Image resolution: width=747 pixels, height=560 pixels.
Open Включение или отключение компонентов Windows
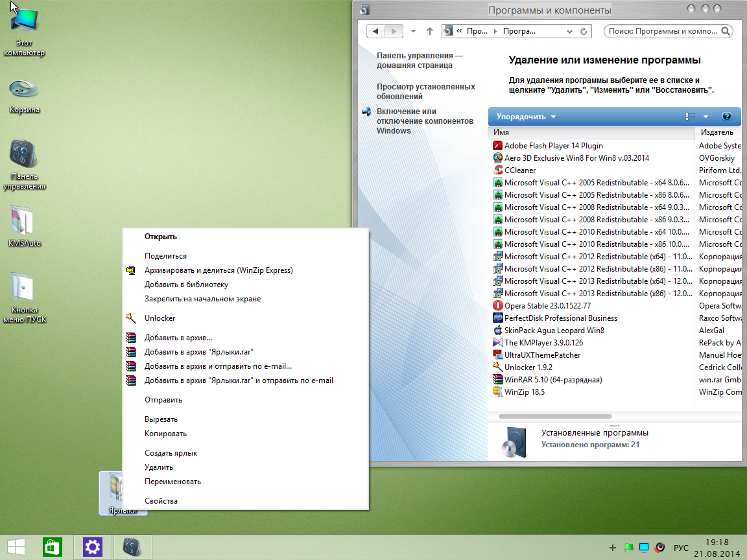[x=425, y=121]
